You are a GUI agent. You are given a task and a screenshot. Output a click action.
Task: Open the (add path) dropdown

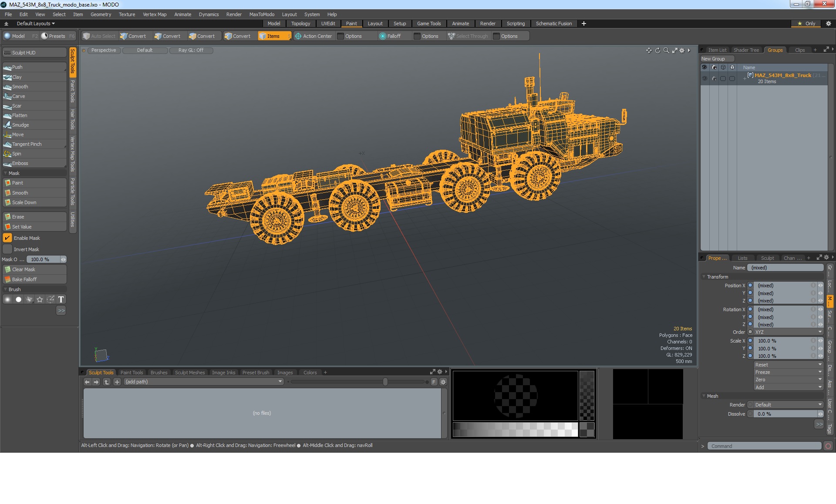point(204,382)
